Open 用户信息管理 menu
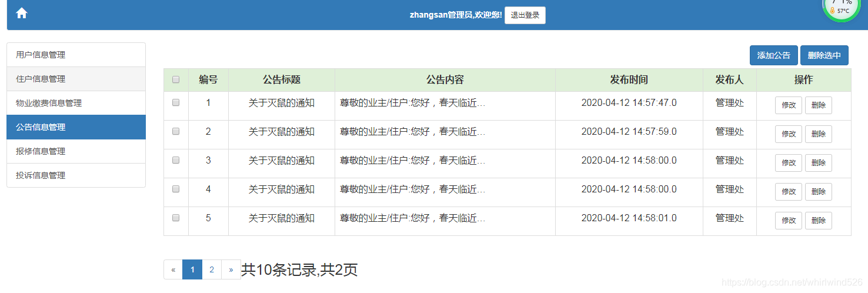The image size is (868, 293). point(76,55)
